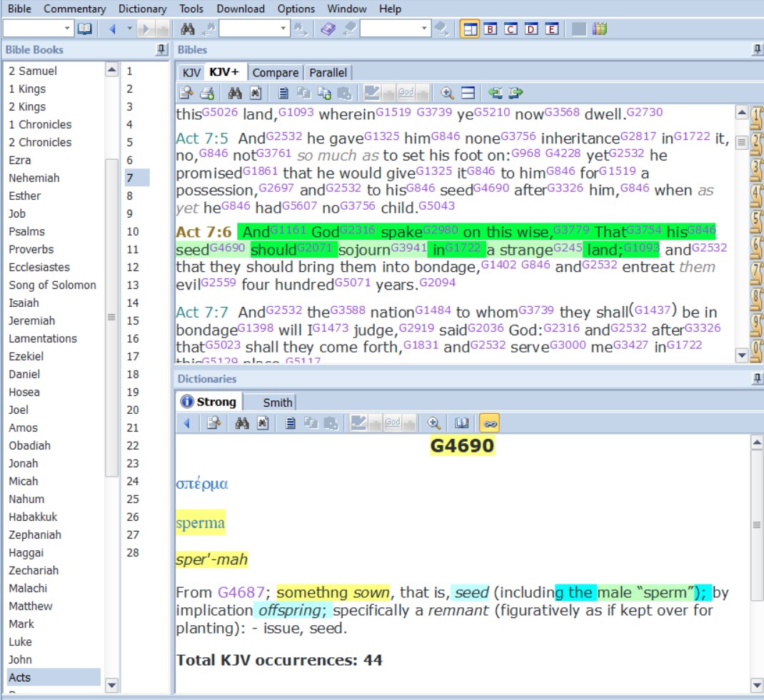Viewport: 764px width, 700px height.
Task: Zoom text with magnifier in Dictionaries toolbar
Action: pyautogui.click(x=433, y=423)
